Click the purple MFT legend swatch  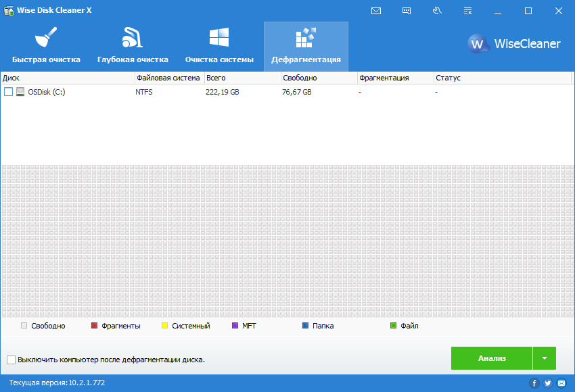[235, 325]
